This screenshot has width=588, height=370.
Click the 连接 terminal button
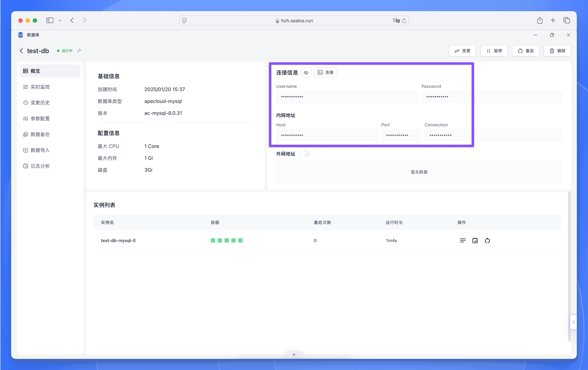pos(325,73)
